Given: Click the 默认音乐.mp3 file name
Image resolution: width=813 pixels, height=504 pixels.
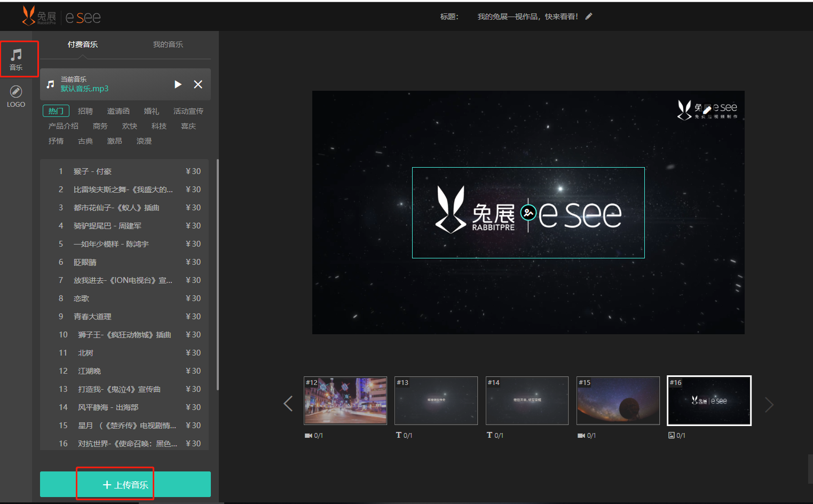Looking at the screenshot, I should coord(84,89).
